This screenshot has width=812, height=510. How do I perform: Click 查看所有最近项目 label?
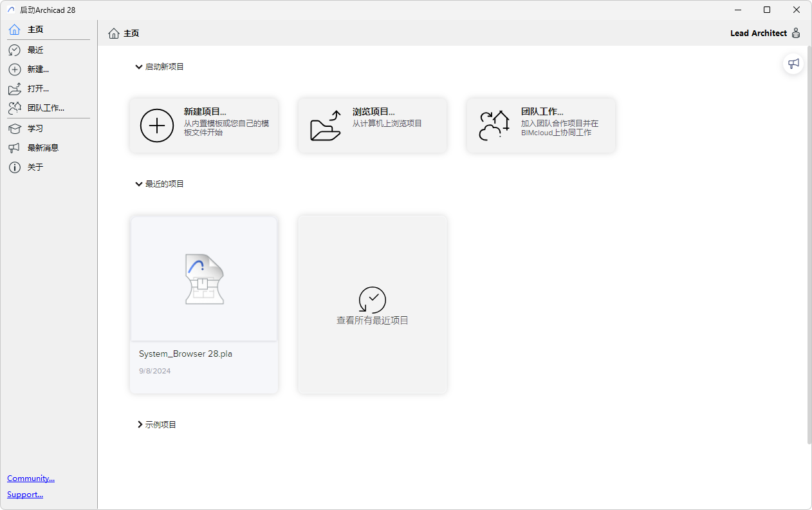373,320
